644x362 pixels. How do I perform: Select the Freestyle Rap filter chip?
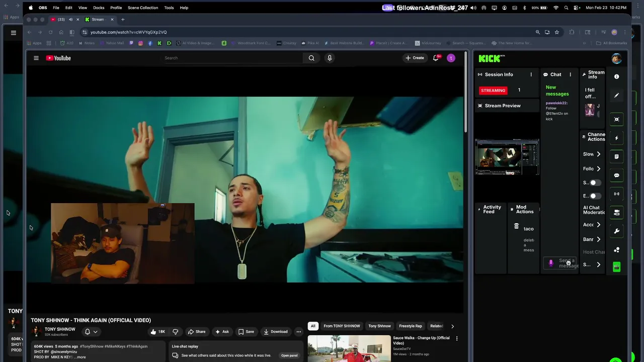tap(411, 326)
